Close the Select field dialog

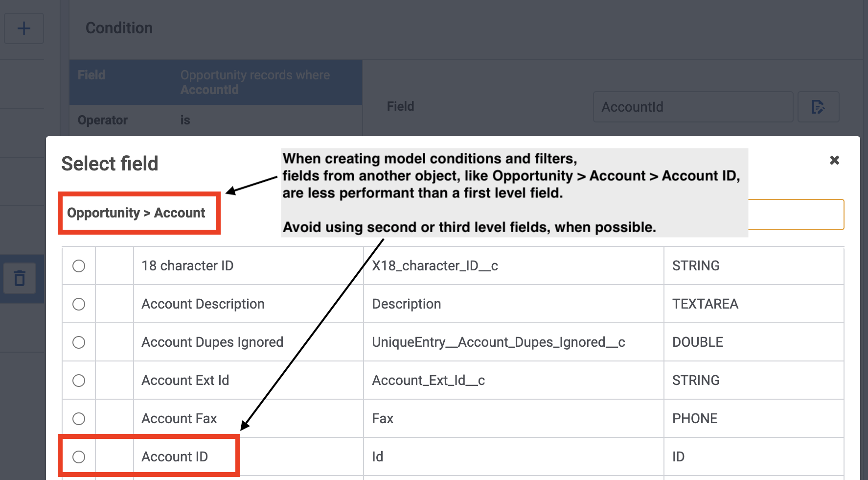click(834, 160)
